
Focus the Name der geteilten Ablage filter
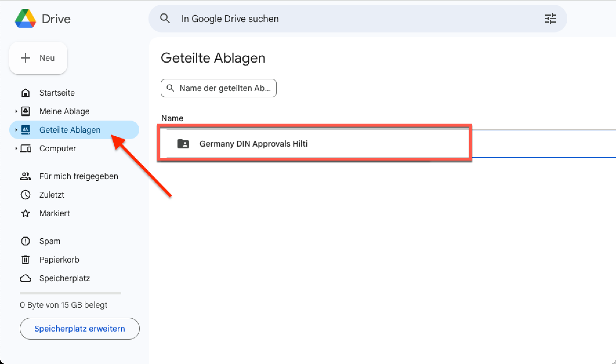click(219, 88)
